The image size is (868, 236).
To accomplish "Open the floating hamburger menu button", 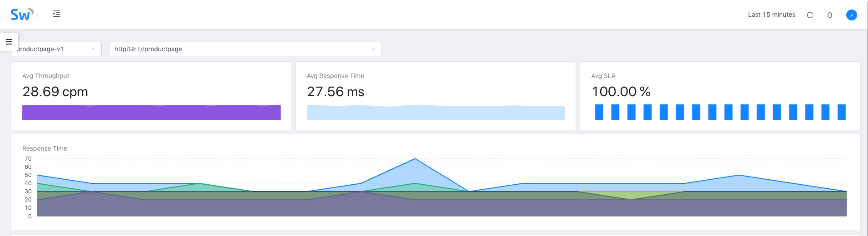I will point(9,42).
